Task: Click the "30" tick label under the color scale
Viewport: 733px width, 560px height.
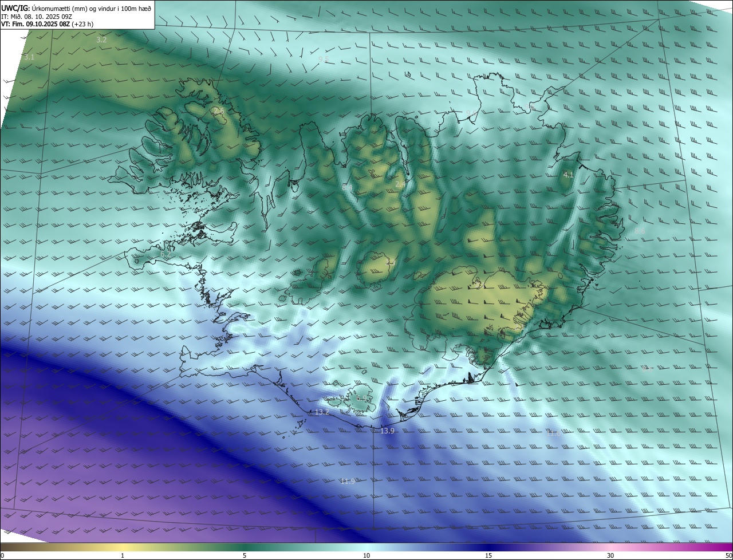Action: (x=610, y=555)
